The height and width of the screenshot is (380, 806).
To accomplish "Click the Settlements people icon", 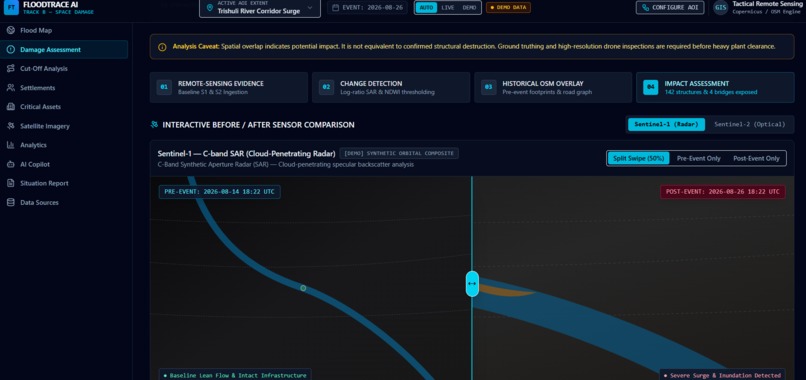I will tap(10, 87).
